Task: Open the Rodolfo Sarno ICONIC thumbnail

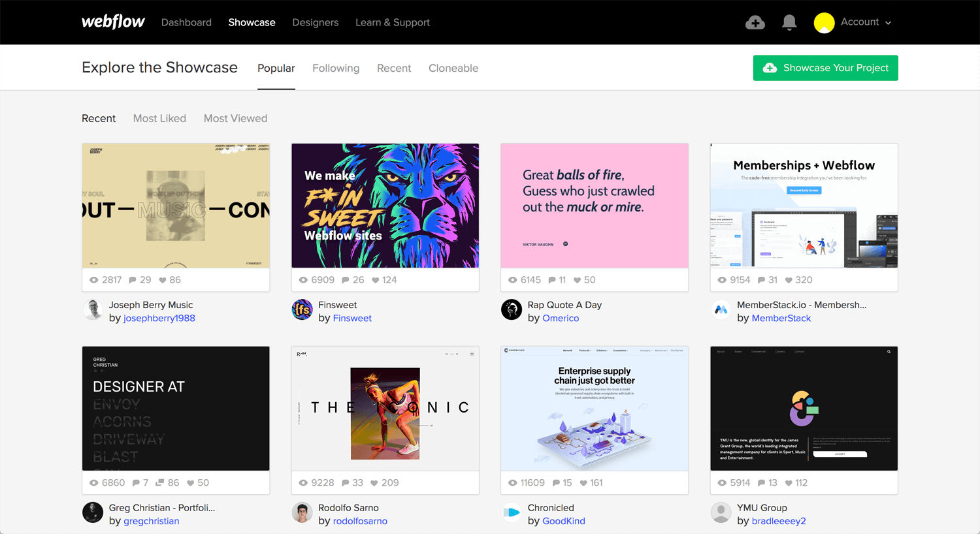Action: coord(385,409)
